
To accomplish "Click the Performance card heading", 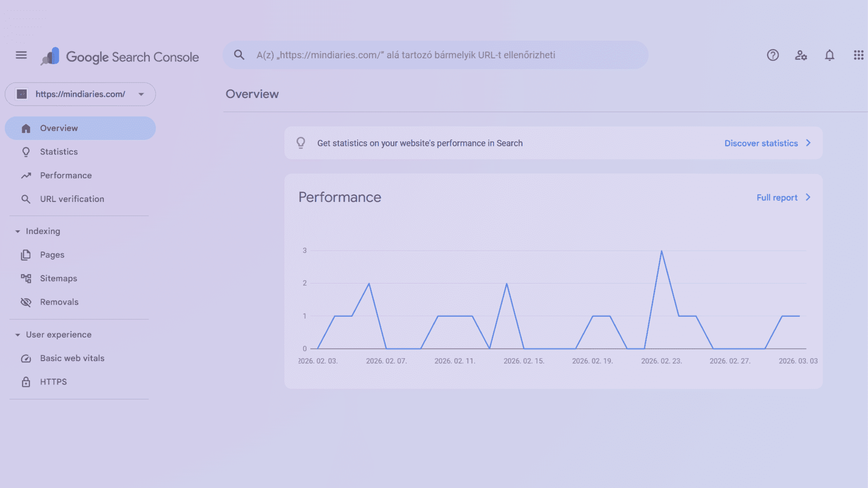I will point(340,197).
